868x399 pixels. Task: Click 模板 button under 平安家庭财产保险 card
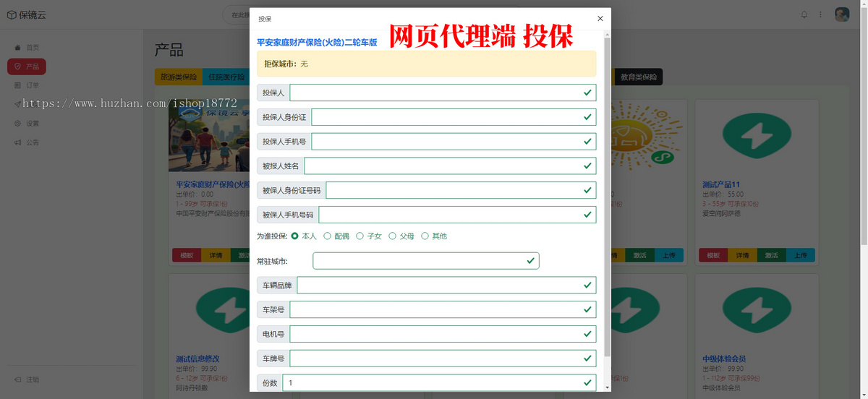tap(187, 255)
